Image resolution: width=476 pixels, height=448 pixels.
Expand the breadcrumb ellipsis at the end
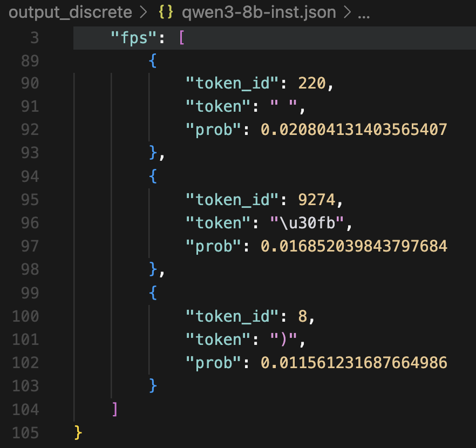pyautogui.click(x=363, y=12)
